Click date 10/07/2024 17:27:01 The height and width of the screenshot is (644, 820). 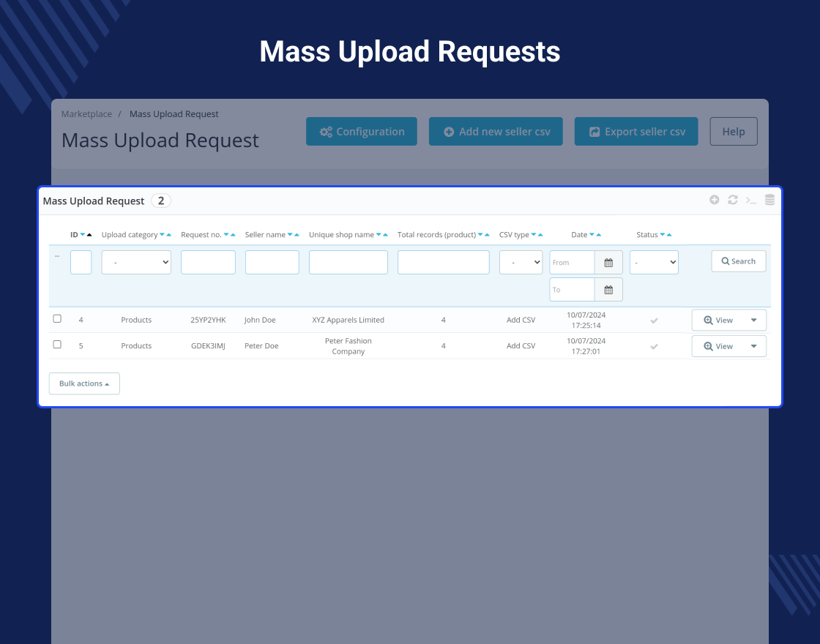pyautogui.click(x=586, y=346)
